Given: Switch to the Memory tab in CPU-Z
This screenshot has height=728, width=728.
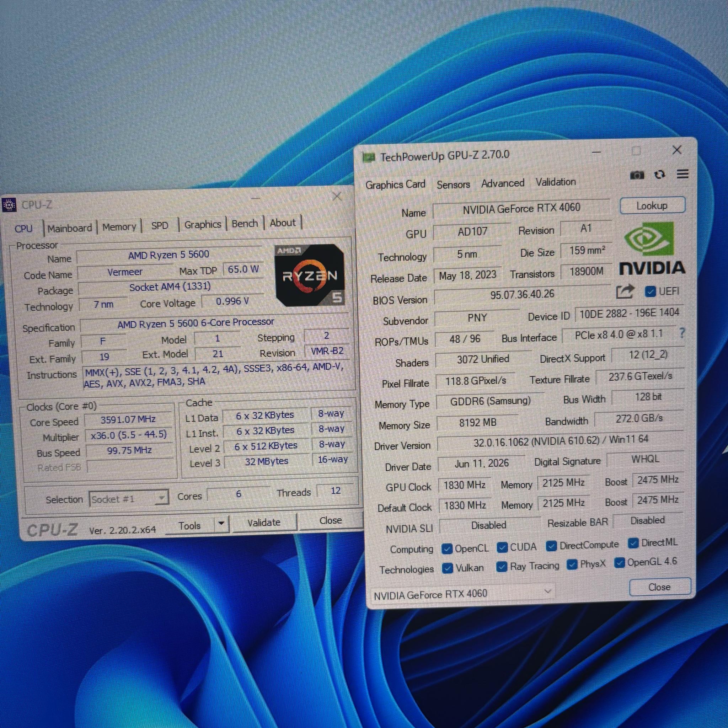Looking at the screenshot, I should point(119,227).
